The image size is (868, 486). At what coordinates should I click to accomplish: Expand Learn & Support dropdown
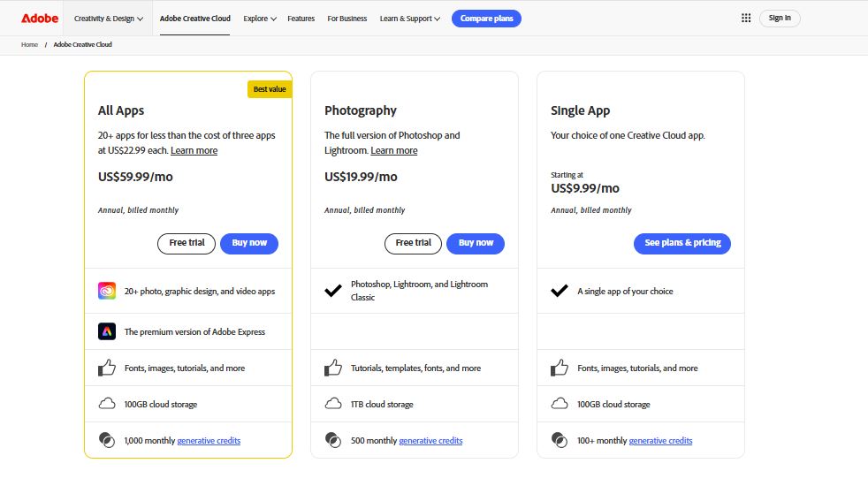pyautogui.click(x=409, y=19)
